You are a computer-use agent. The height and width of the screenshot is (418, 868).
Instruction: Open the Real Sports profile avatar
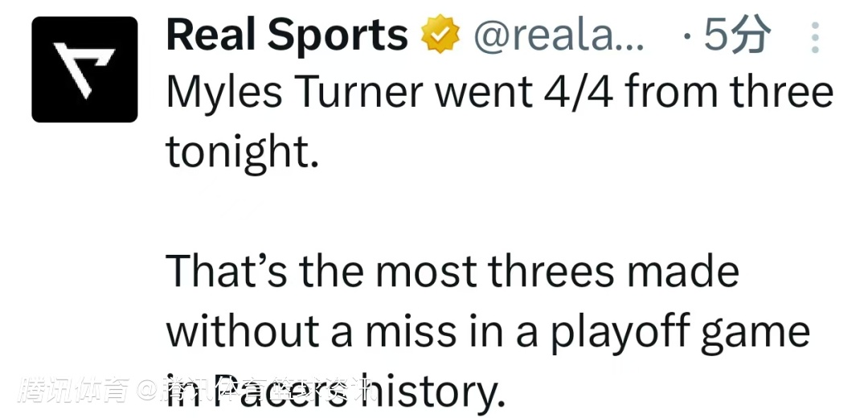coord(84,69)
